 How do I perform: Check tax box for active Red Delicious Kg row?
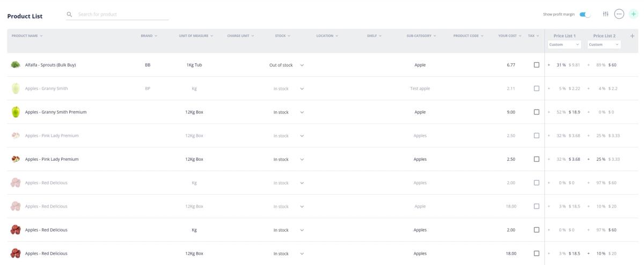537,230
